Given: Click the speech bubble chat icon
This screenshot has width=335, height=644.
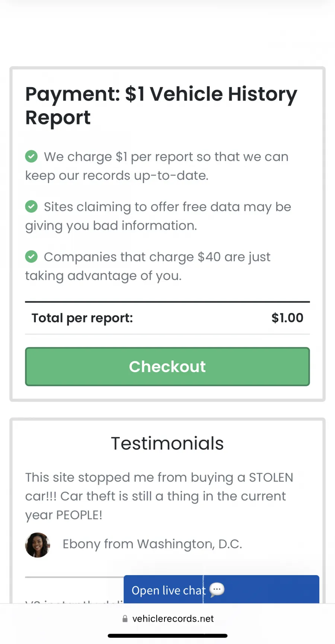Looking at the screenshot, I should tap(217, 590).
